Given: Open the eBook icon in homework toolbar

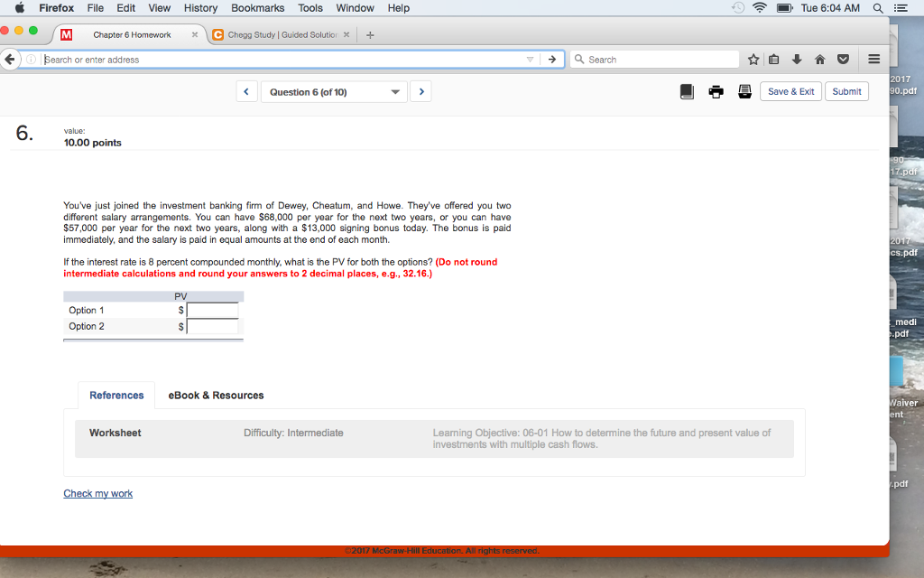Looking at the screenshot, I should (687, 91).
